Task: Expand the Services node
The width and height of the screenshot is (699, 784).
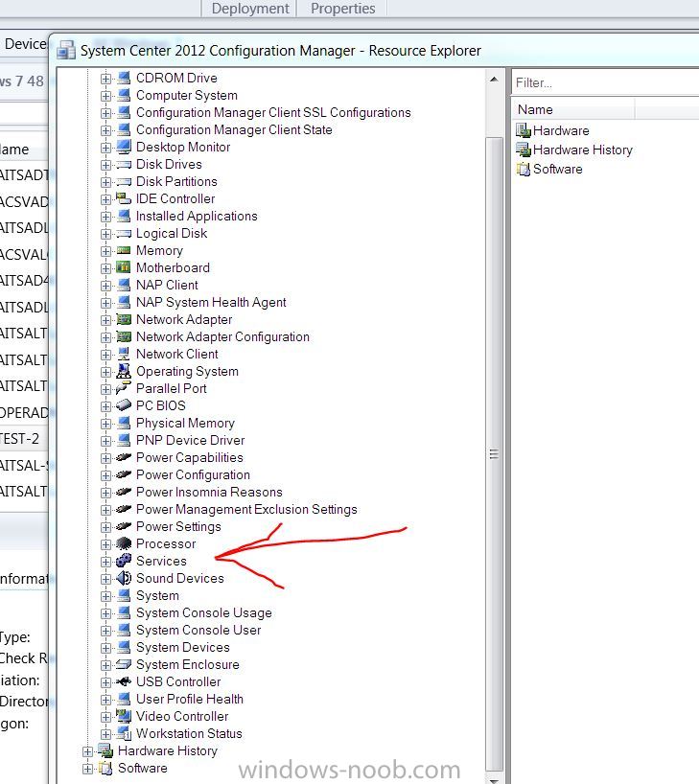Action: (x=105, y=562)
